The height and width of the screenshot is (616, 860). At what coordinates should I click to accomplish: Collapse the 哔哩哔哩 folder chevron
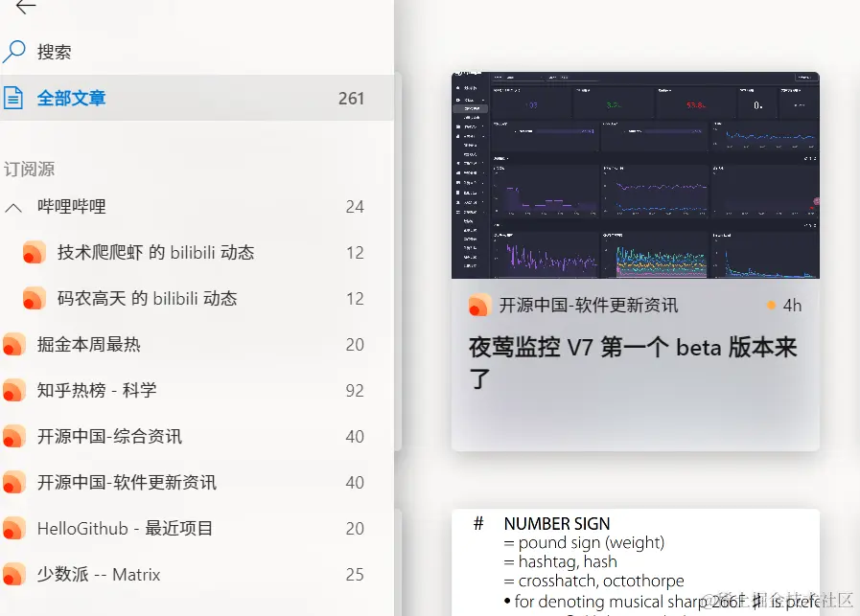pos(13,208)
